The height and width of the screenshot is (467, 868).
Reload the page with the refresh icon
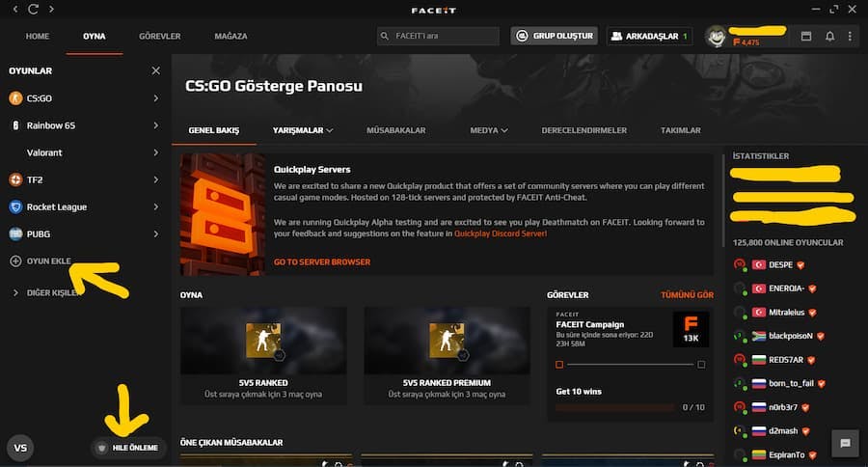(x=33, y=9)
